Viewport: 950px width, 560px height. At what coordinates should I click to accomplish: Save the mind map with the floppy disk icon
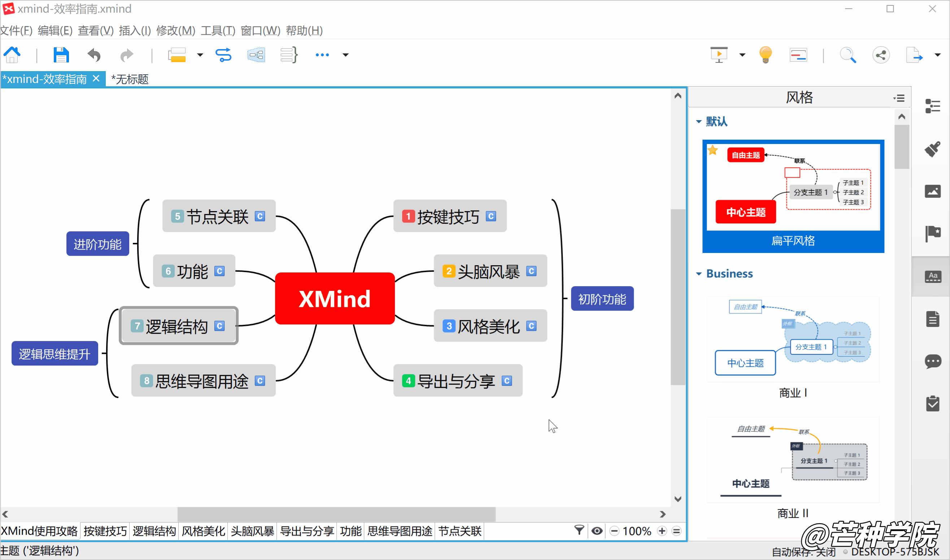coord(61,55)
